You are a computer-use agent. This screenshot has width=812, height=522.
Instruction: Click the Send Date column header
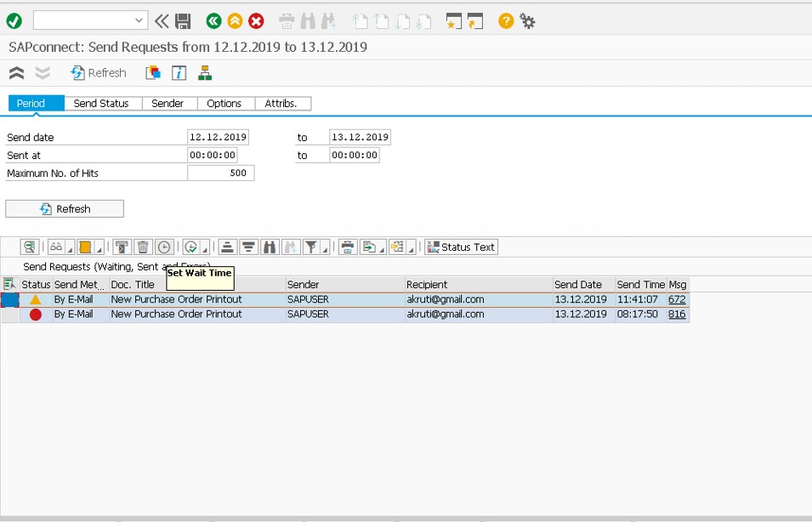click(x=584, y=284)
